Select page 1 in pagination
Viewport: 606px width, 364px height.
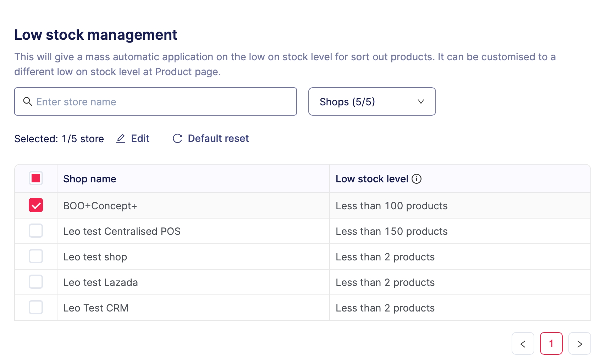click(x=551, y=343)
